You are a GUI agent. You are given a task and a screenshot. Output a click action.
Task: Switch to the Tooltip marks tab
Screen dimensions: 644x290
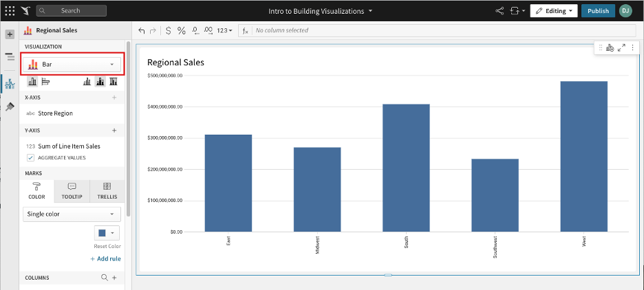coord(72,190)
